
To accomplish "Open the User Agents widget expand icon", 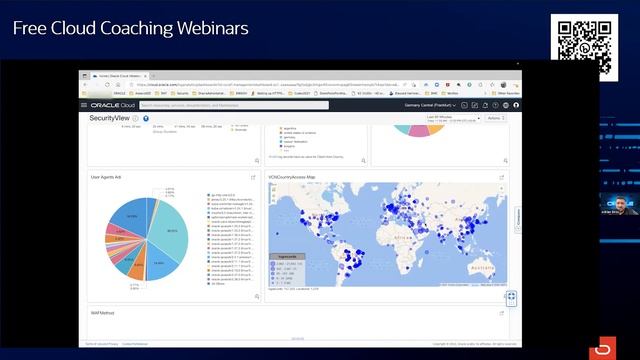I will [x=253, y=178].
